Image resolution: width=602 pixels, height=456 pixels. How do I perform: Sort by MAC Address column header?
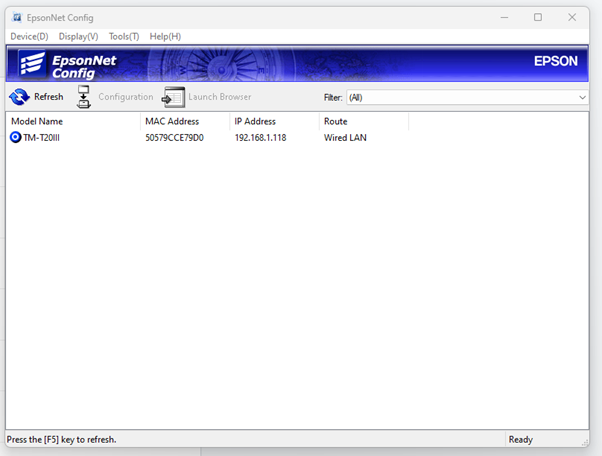185,121
